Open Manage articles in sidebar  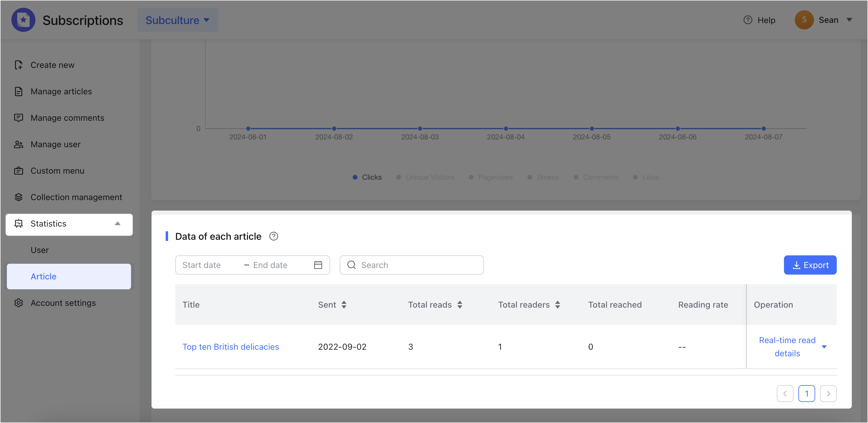[x=61, y=91]
